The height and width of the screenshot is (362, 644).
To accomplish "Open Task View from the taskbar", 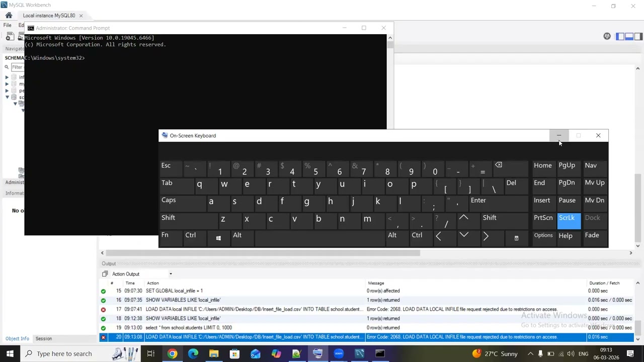I will click(151, 353).
